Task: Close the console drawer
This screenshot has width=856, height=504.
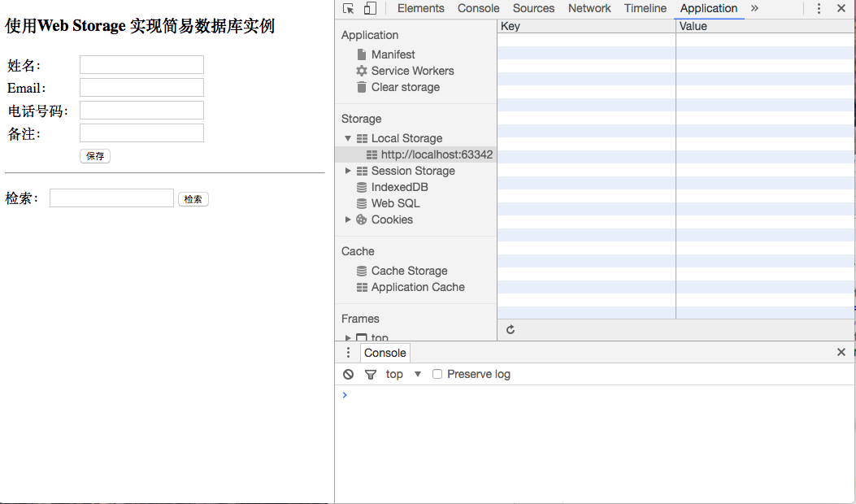Action: [x=841, y=352]
